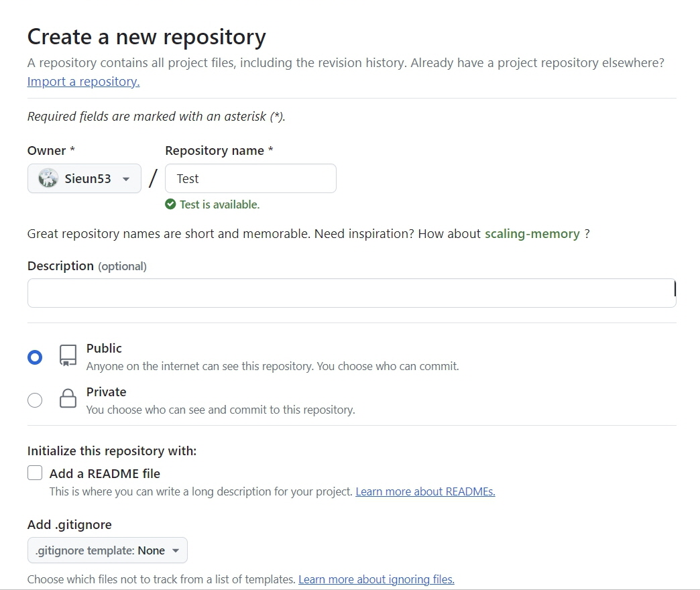The image size is (700, 590).
Task: Use the scaling-memory name suggestion
Action: point(532,234)
